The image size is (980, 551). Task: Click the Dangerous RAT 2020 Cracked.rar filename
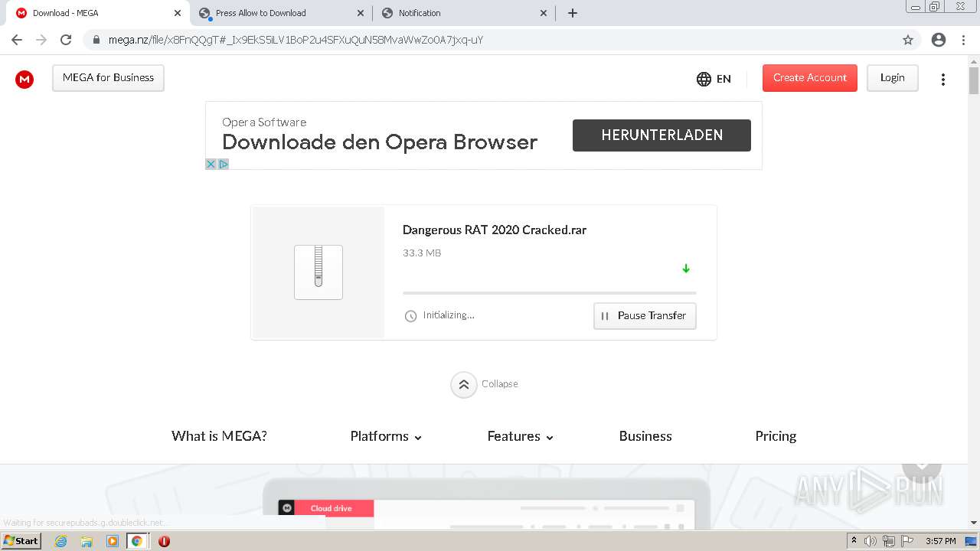[x=495, y=230]
